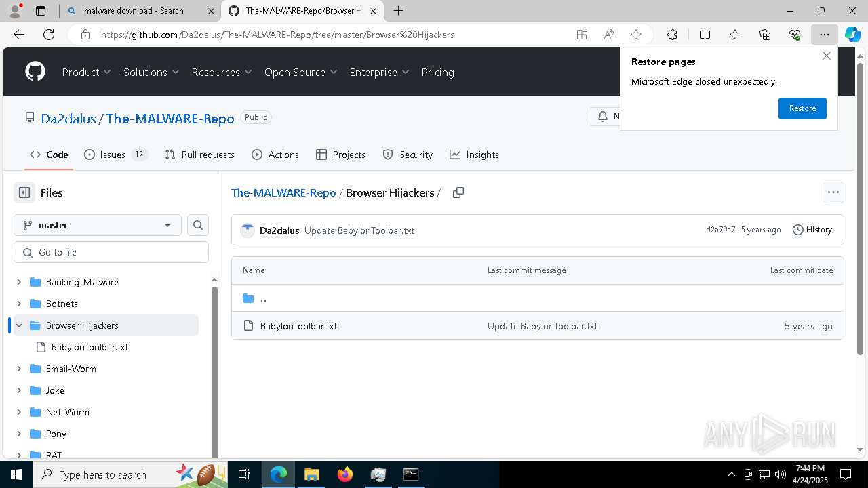Screen dimensions: 868x488
Task: Open The-MALWARE-Repo title link
Action: pyautogui.click(x=170, y=118)
